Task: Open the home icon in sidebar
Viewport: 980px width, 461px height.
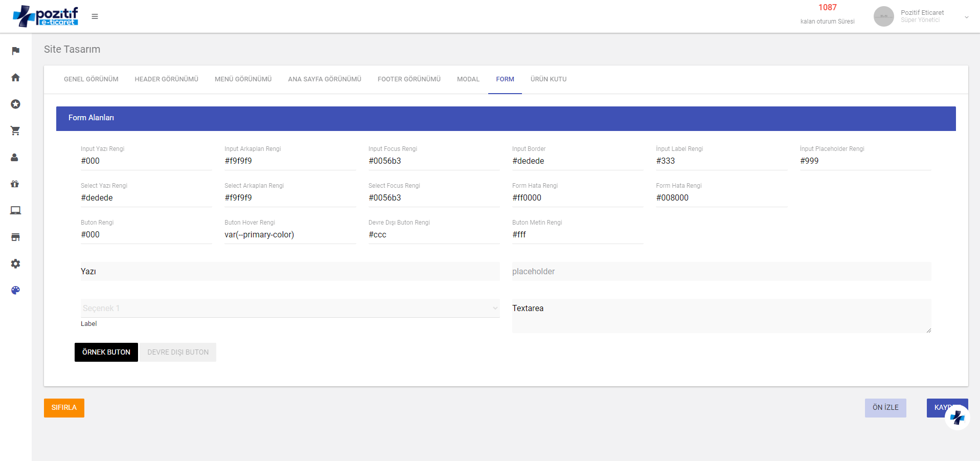Action: pos(15,77)
